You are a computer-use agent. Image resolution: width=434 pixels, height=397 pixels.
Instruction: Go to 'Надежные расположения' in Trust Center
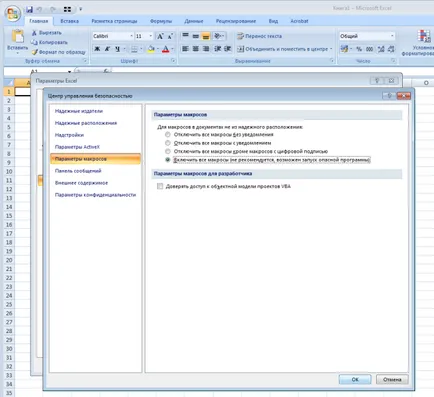click(86, 123)
